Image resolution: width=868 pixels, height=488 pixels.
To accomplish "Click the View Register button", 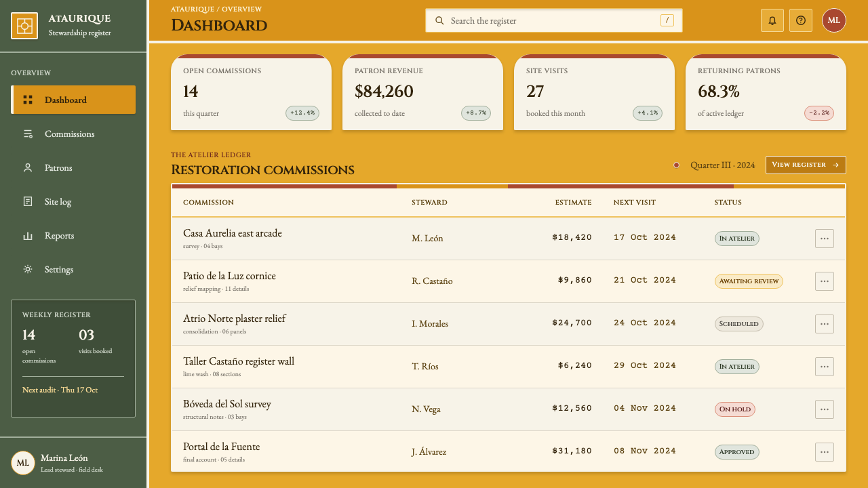I will 806,165.
